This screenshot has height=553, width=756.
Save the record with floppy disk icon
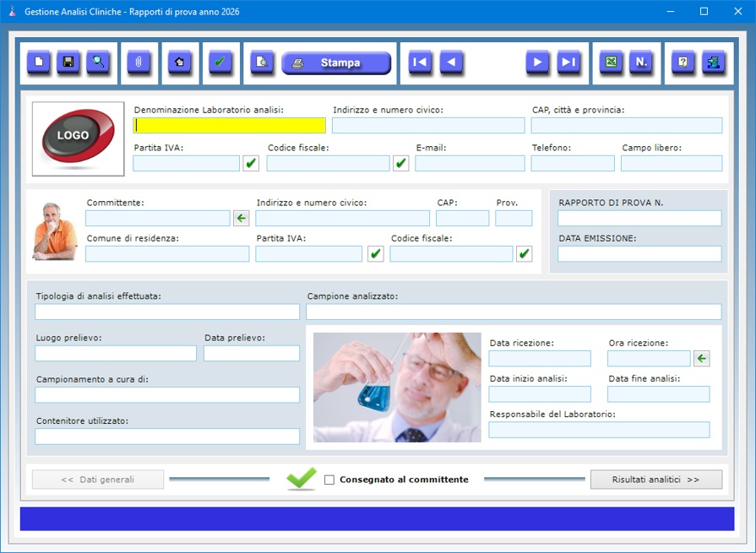coord(68,62)
